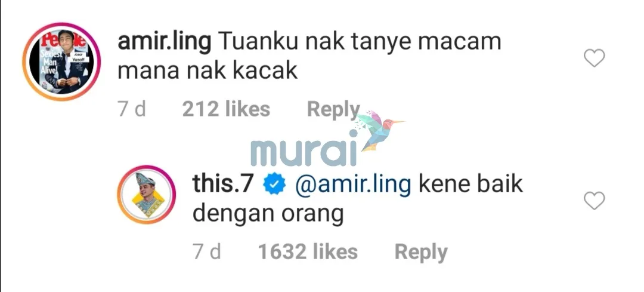The width and height of the screenshot is (644, 292).
Task: Follow the @amir.ling mention in the reply
Action: (353, 186)
